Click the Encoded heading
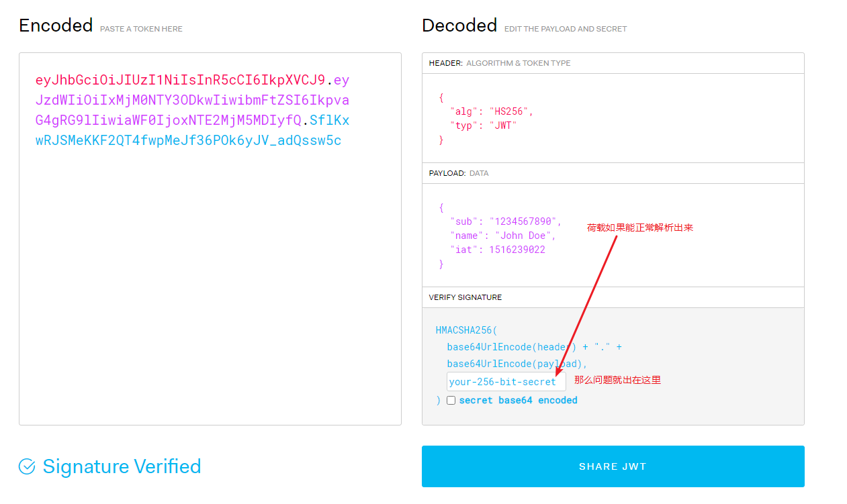The height and width of the screenshot is (504, 847). pyautogui.click(x=56, y=25)
